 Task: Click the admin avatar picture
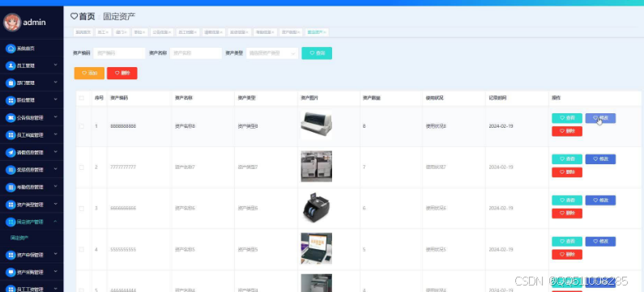pyautogui.click(x=12, y=22)
